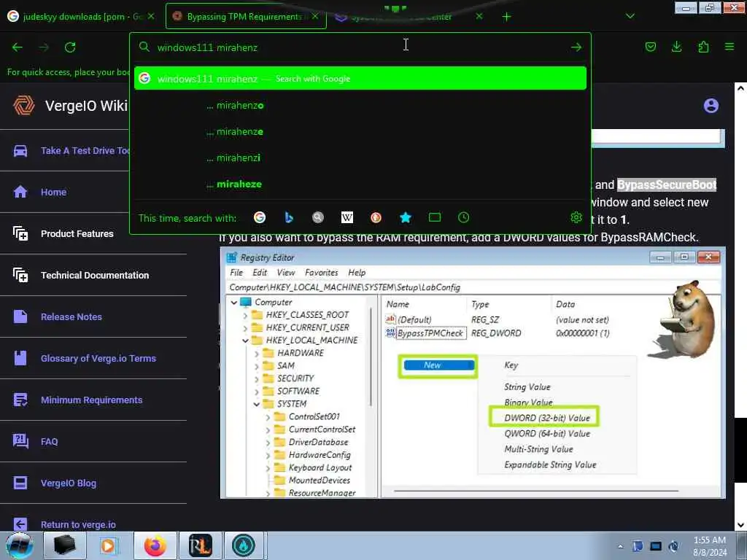Open the flame browser taskbar icon

244,545
